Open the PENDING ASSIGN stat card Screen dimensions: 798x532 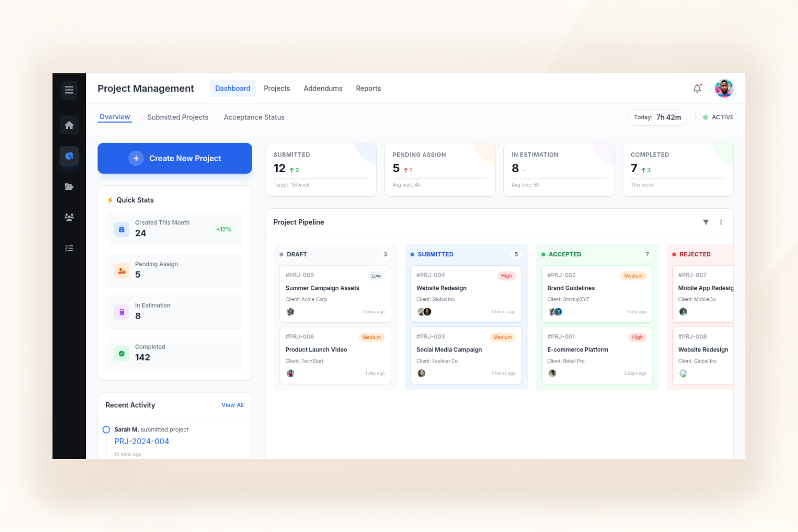click(440, 170)
